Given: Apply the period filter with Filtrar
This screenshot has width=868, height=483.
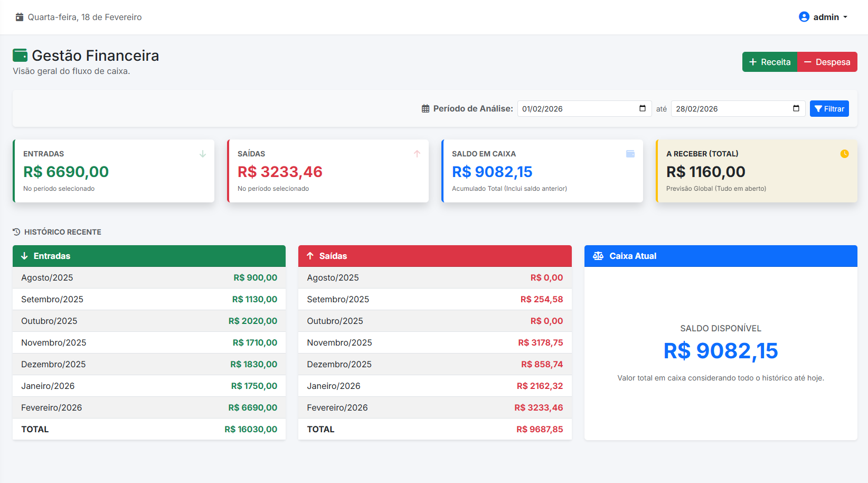Looking at the screenshot, I should click(829, 108).
